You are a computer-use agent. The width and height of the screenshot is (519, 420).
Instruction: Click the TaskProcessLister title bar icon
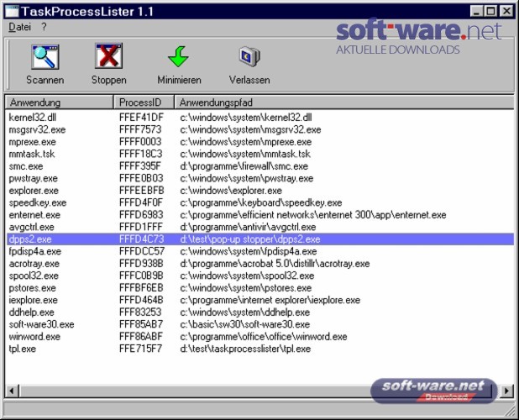tap(12, 12)
